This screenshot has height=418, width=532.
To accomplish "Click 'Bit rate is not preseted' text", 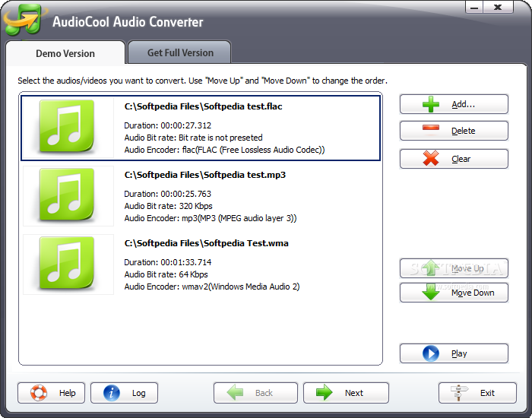I will pos(220,138).
